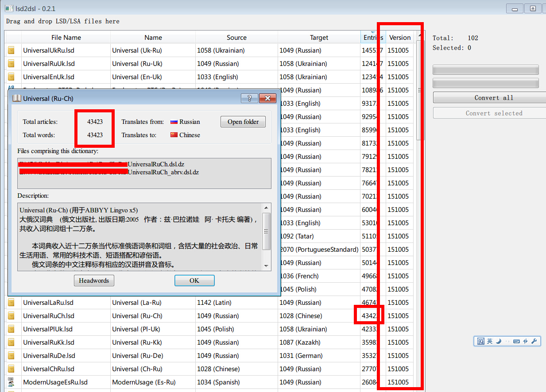Viewport: 546px width, 392px height.
Task: Click the dictionary icon beside UniversalRuUk.lsd
Action: [x=11, y=64]
